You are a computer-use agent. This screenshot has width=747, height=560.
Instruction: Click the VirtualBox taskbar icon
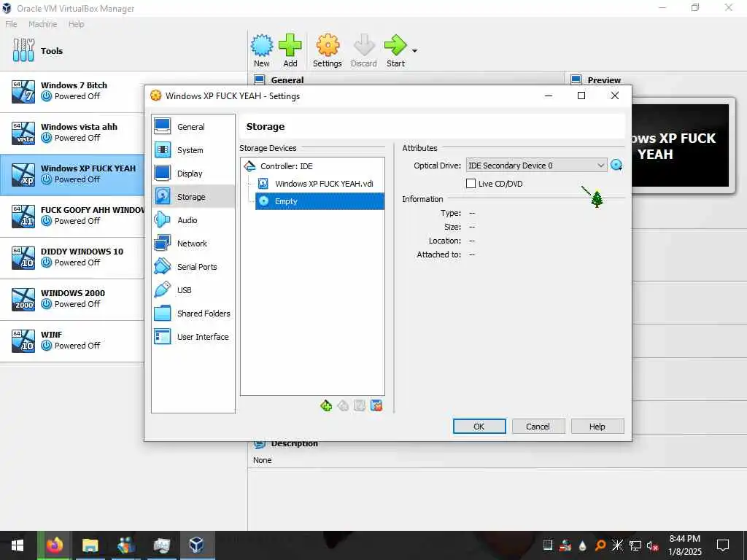(196, 545)
